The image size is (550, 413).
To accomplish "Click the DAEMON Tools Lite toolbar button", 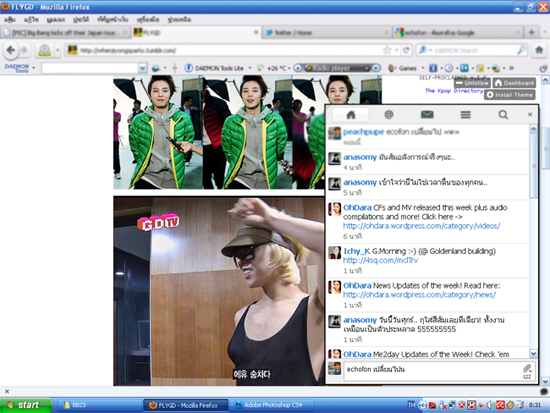I will pyautogui.click(x=215, y=68).
